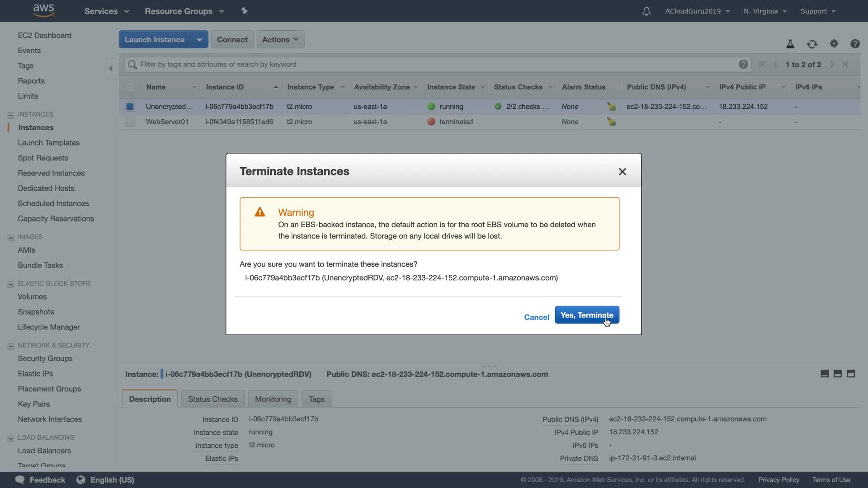Screen dimensions: 868x488
Task: Toggle the select-all header checkbox
Action: click(130, 87)
